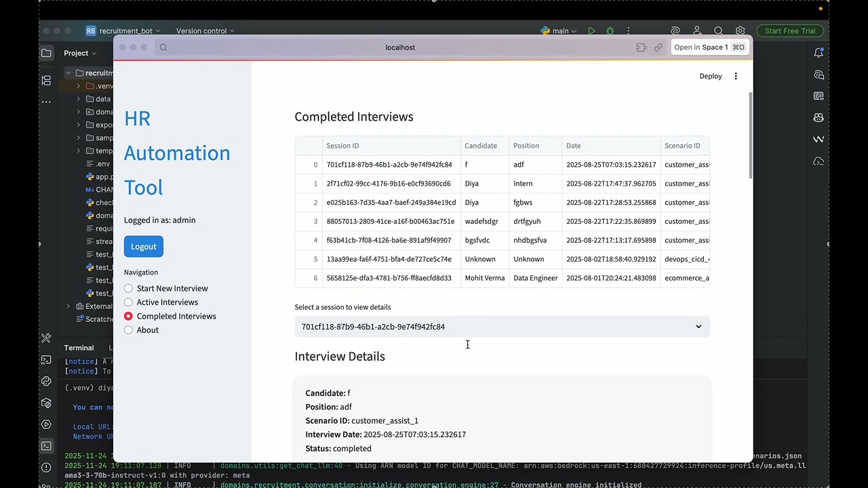Open the Copilot tool window icon

[818, 117]
